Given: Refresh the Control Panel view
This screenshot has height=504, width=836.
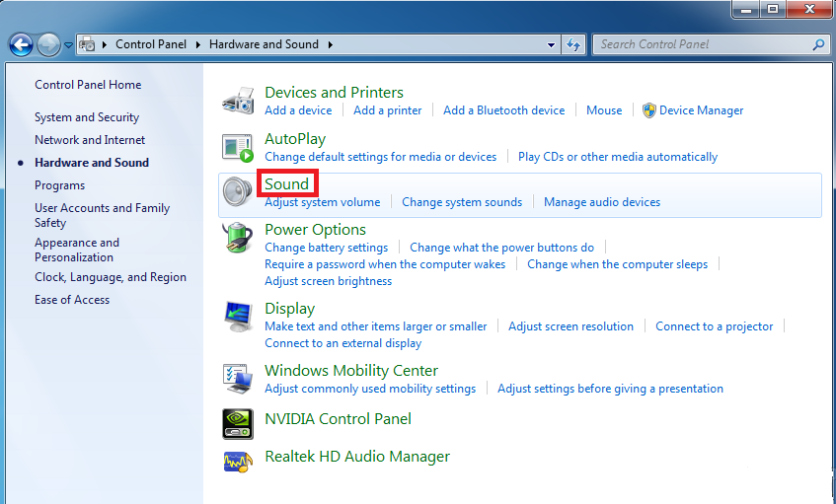Looking at the screenshot, I should tap(573, 44).
